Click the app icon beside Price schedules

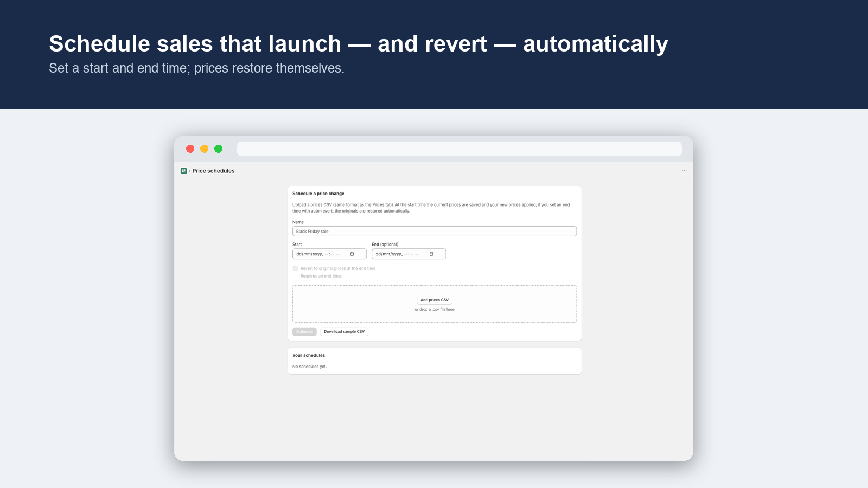pos(184,171)
